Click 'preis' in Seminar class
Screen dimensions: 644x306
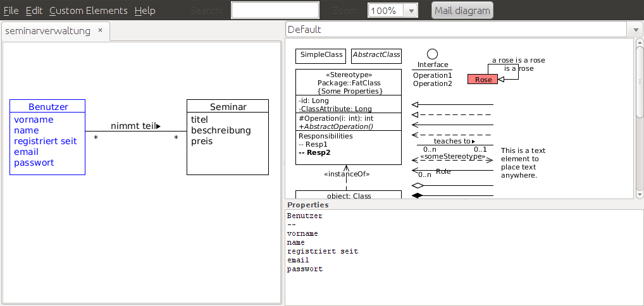(x=202, y=141)
